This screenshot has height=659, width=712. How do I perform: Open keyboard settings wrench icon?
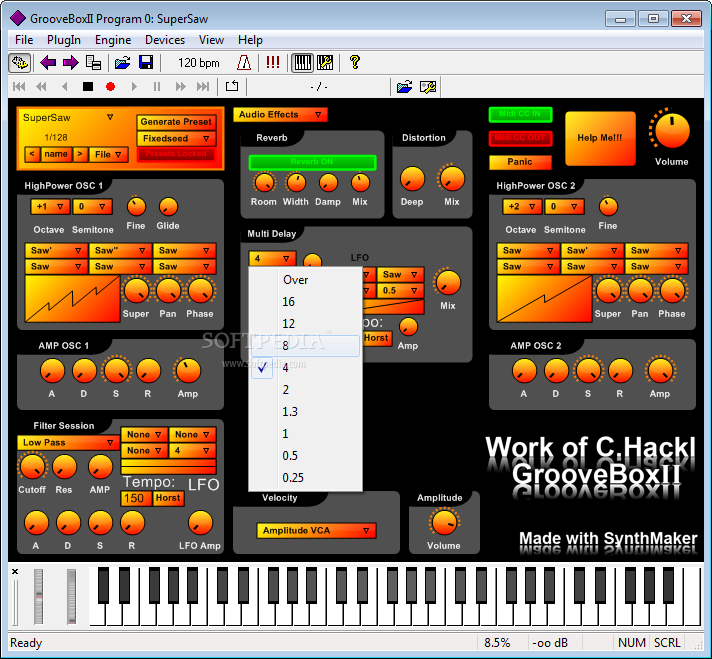325,63
